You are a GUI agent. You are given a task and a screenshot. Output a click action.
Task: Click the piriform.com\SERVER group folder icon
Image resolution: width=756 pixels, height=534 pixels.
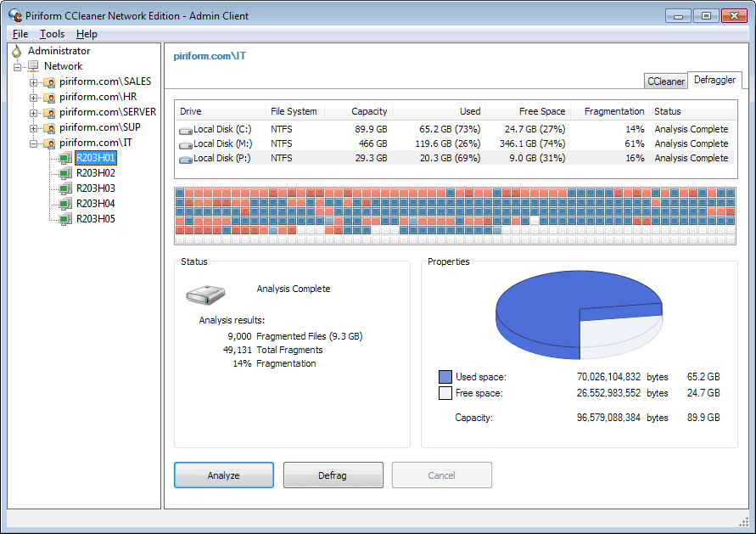click(49, 113)
